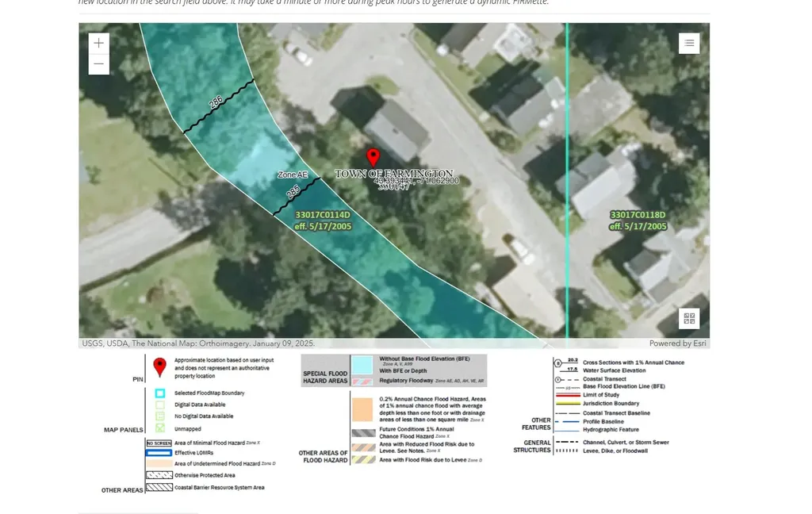
Task: Click the GENERAL STRUCTURES legend heading
Action: (x=532, y=446)
